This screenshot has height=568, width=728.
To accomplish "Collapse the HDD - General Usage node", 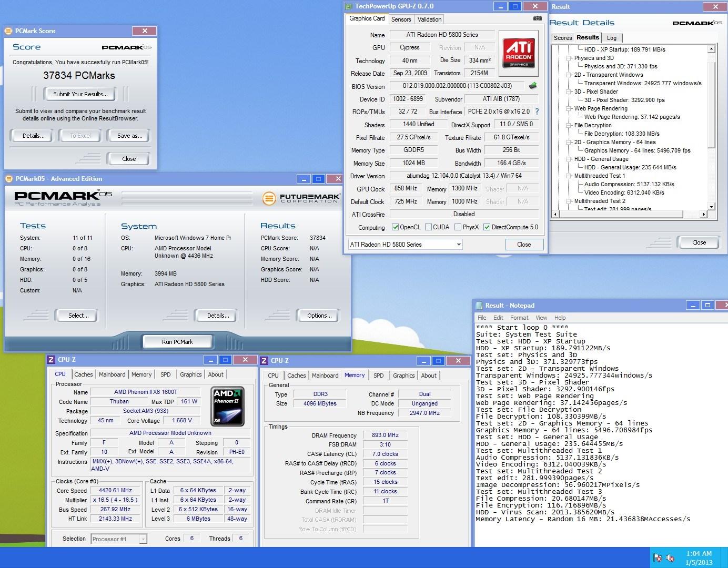I will coord(568,159).
